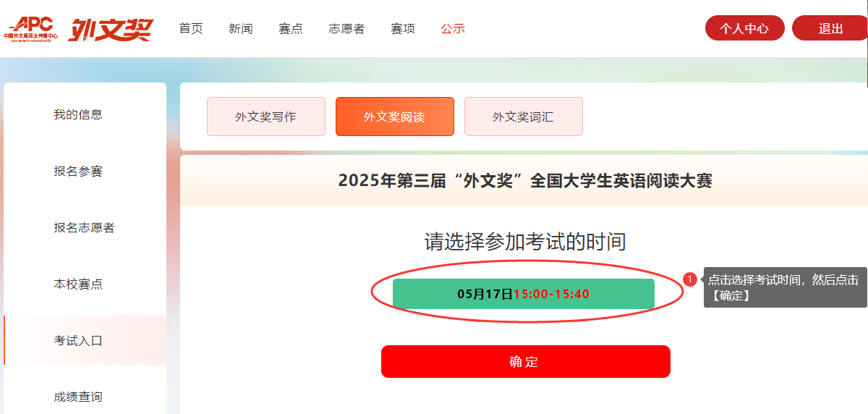The width and height of the screenshot is (868, 414).
Task: Go to the 赛点 navigation item
Action: pos(291,29)
